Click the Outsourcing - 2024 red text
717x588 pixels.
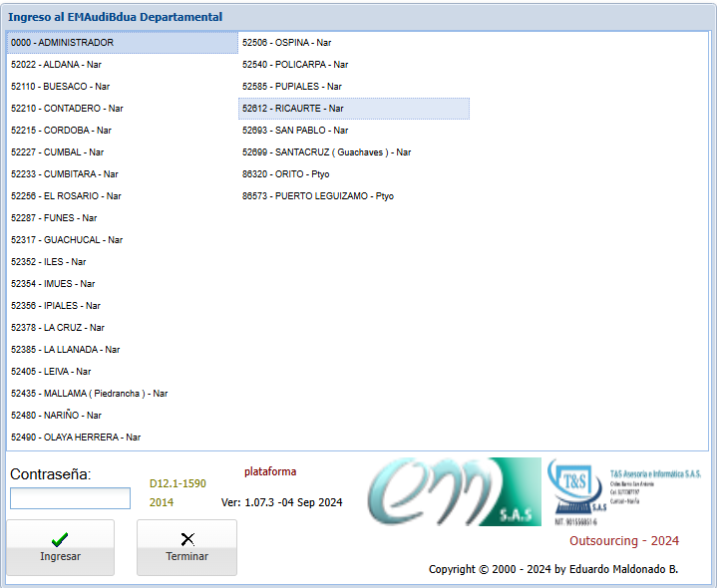point(624,541)
